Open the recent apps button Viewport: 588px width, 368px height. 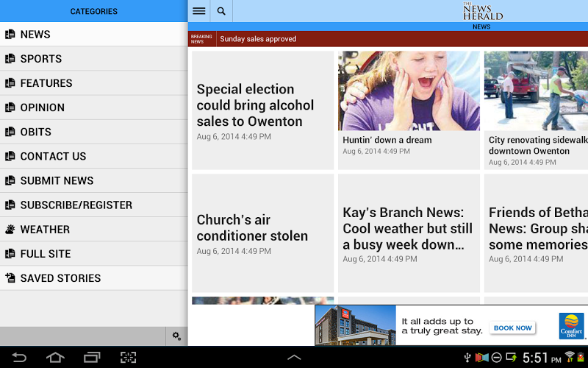pos(92,357)
